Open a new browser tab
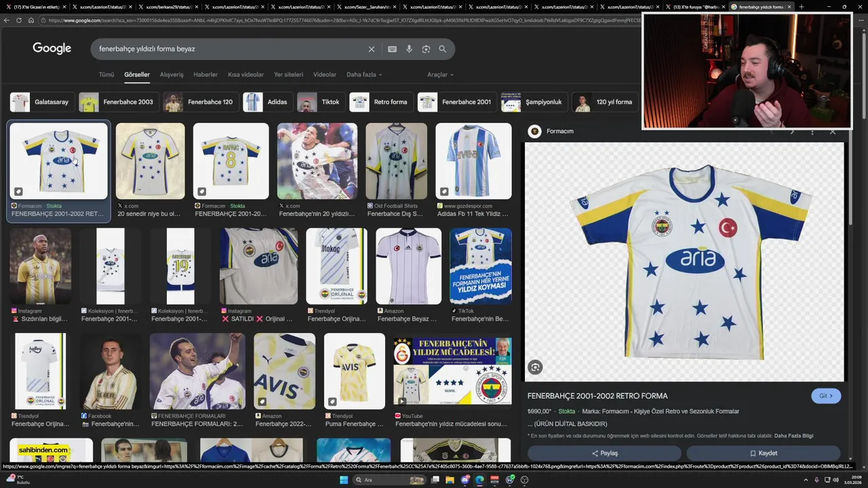The width and height of the screenshot is (868, 488). tap(802, 7)
